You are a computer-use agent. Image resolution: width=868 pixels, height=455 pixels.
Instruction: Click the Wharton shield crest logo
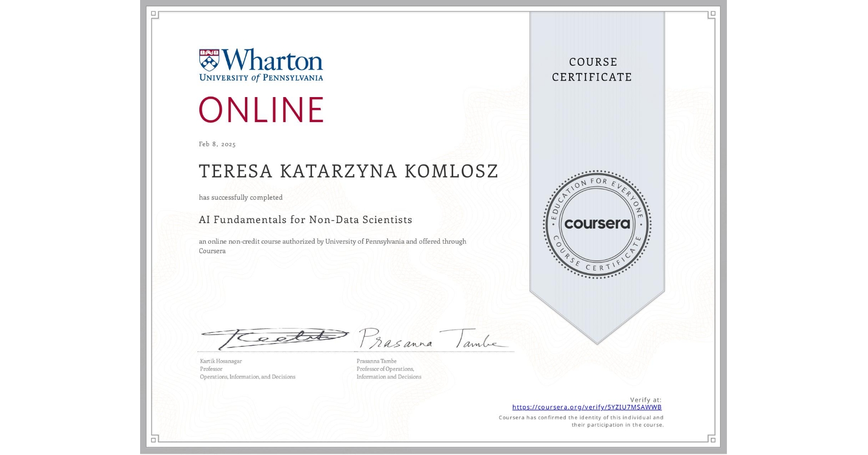click(x=210, y=61)
